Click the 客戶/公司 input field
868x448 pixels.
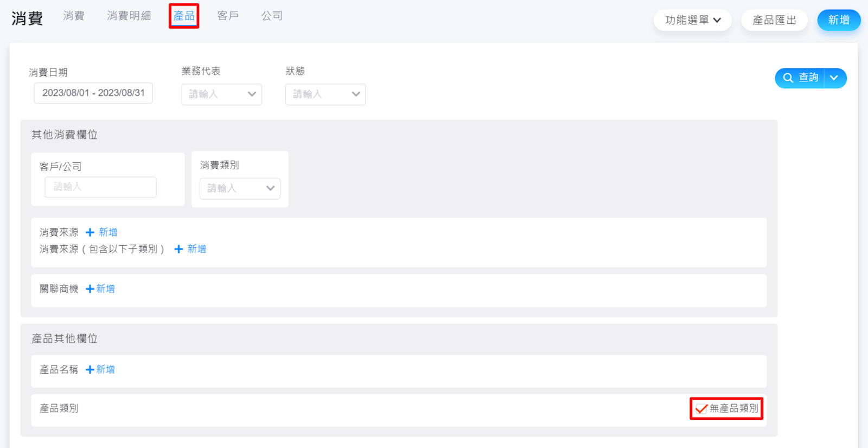tap(100, 187)
